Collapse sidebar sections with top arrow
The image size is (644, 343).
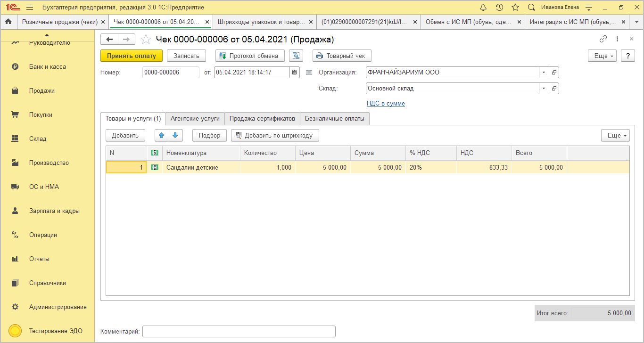[x=47, y=35]
